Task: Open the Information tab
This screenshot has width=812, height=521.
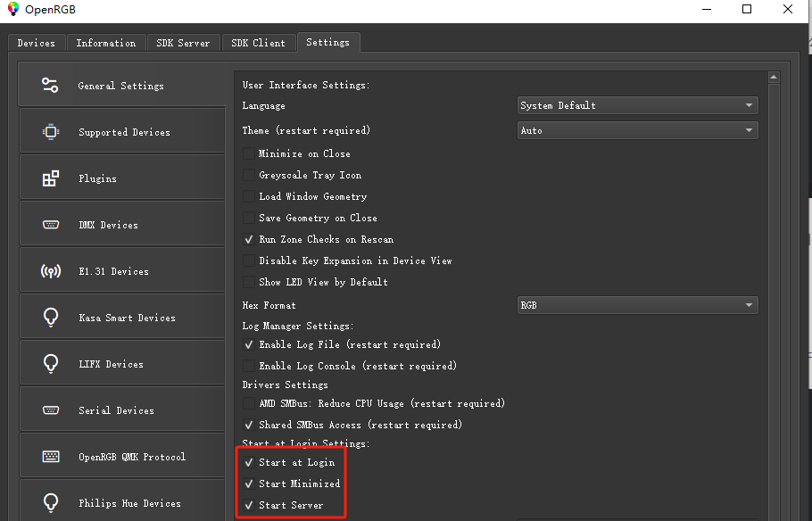Action: (x=105, y=43)
